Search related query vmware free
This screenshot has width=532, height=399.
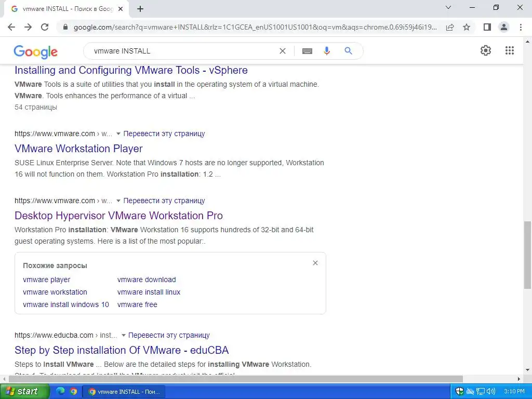click(137, 304)
